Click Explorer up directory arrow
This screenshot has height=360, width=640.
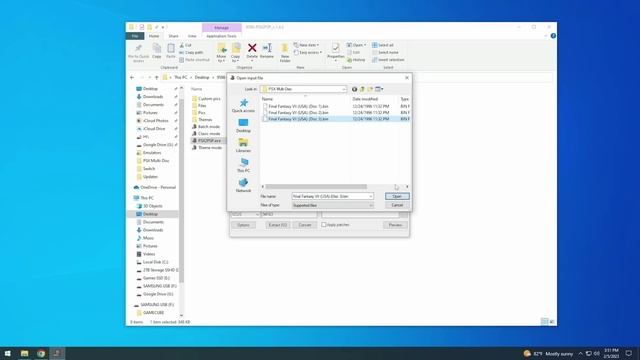(x=156, y=78)
